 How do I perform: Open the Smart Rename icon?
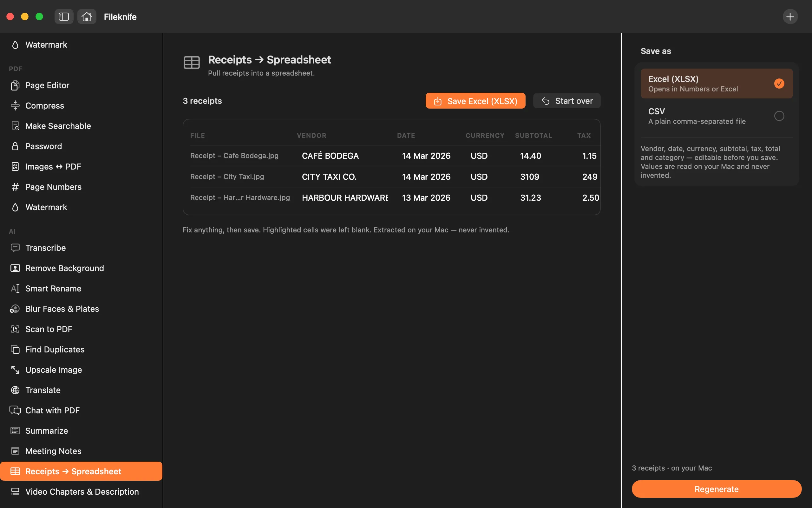tap(15, 288)
